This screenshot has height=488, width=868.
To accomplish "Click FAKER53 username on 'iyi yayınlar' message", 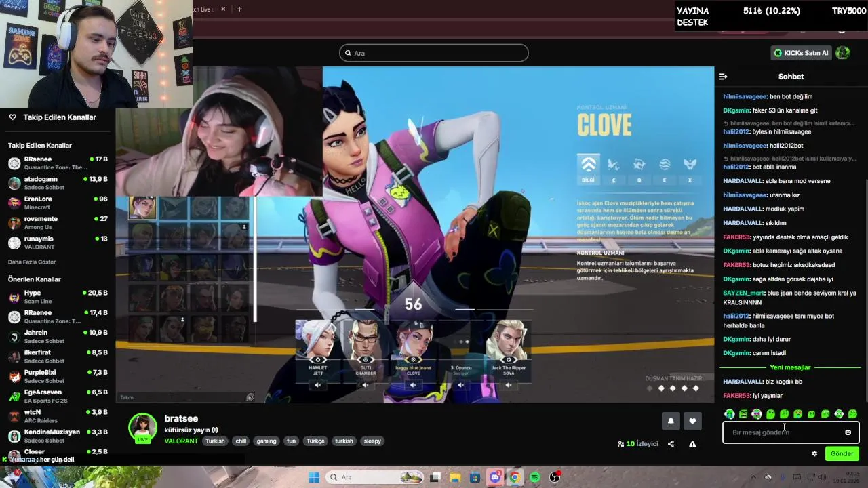I will [x=736, y=396].
